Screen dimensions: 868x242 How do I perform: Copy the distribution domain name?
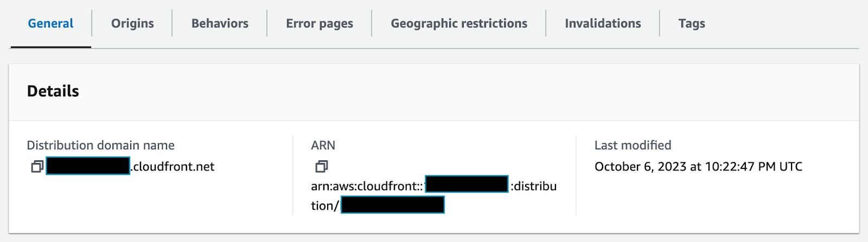point(37,166)
